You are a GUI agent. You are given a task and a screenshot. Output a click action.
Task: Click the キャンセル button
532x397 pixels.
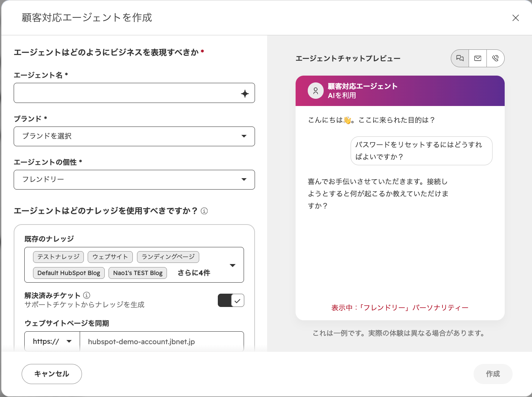pyautogui.click(x=52, y=374)
